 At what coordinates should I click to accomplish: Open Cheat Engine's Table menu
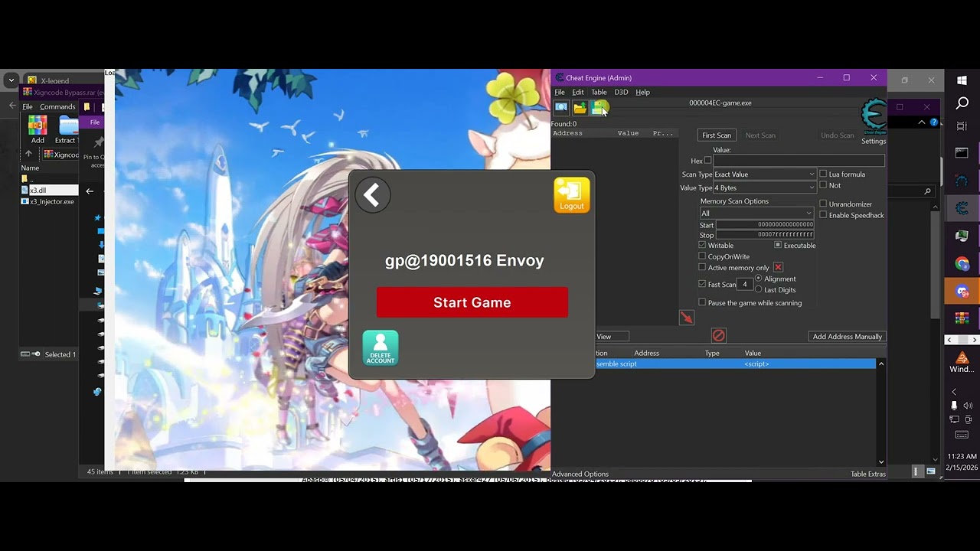[599, 92]
